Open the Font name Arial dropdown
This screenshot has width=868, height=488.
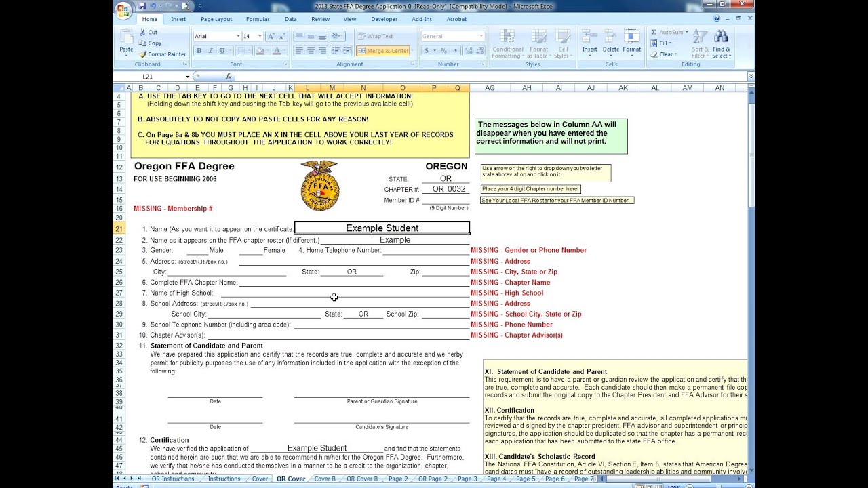tap(238, 36)
